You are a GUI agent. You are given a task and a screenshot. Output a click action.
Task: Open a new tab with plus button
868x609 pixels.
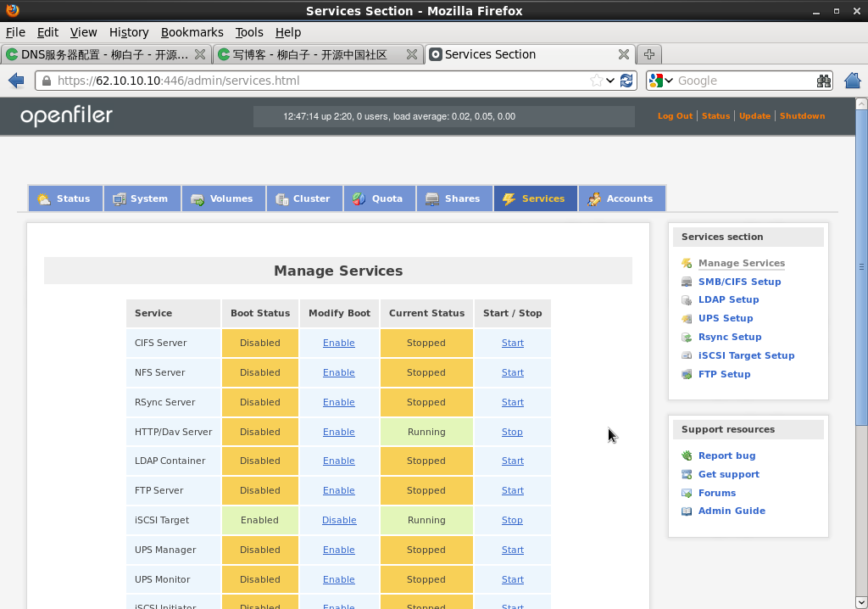(x=649, y=54)
